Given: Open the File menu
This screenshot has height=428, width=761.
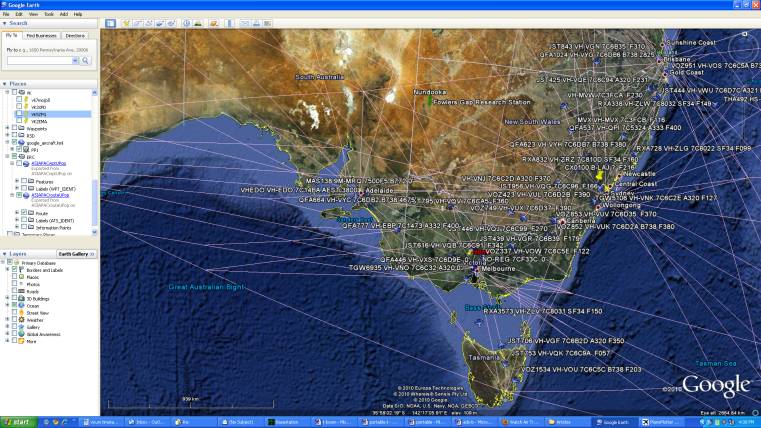Looking at the screenshot, I should click(6, 15).
